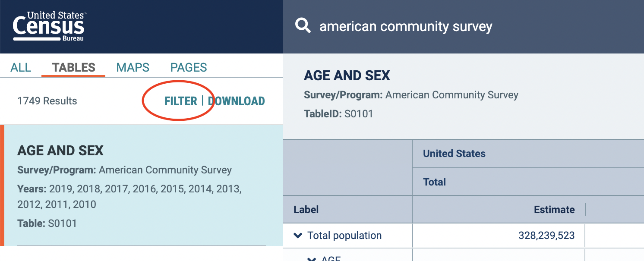The image size is (644, 261).
Task: Select the AGE AND SEX result card title
Action: point(60,151)
